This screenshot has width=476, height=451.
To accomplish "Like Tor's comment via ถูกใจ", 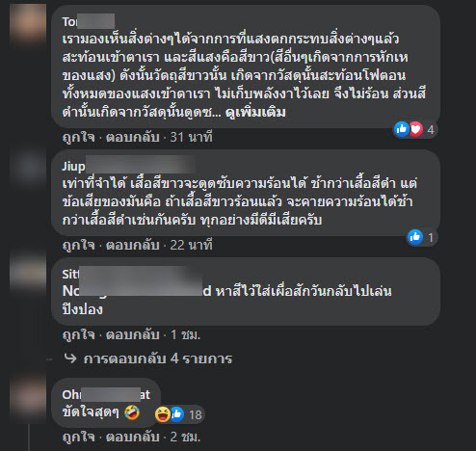I will pos(79,137).
